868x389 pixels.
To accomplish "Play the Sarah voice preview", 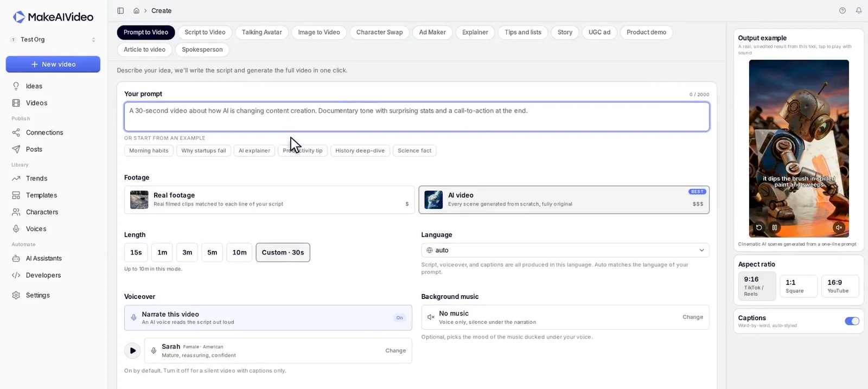I will (x=132, y=350).
